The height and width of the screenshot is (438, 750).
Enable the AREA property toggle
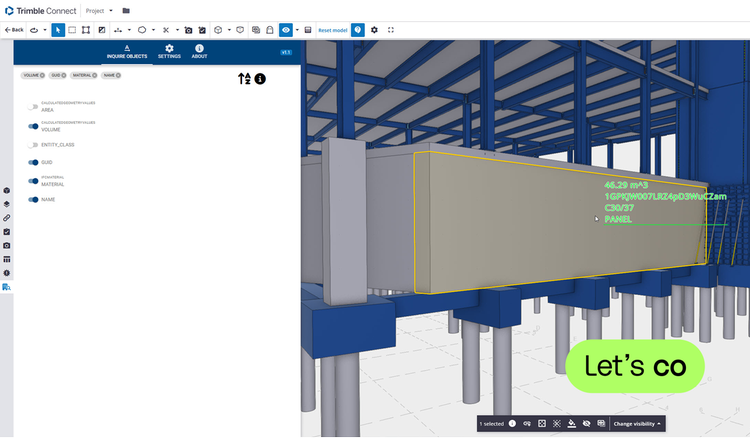[x=33, y=107]
